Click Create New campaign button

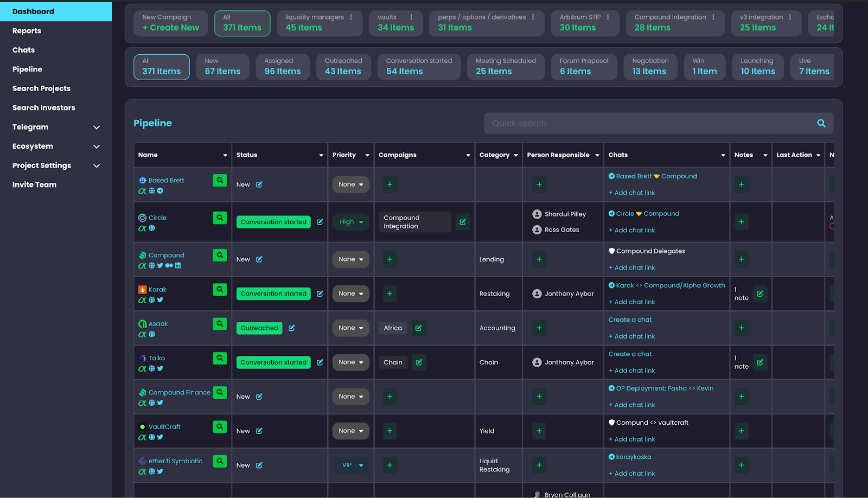click(171, 23)
